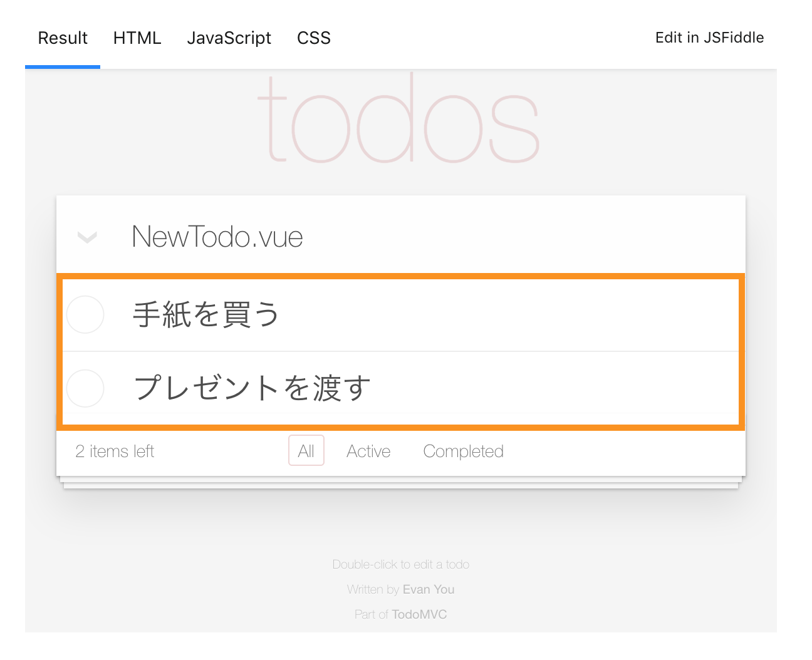812x660 pixels.
Task: Toggle completion circle for 手紙を買う todo
Action: 85,315
